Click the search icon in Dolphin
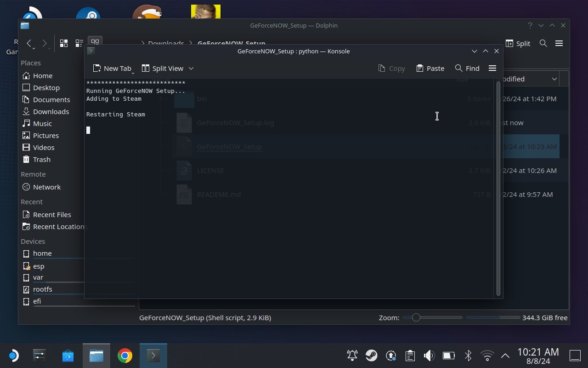 point(543,43)
